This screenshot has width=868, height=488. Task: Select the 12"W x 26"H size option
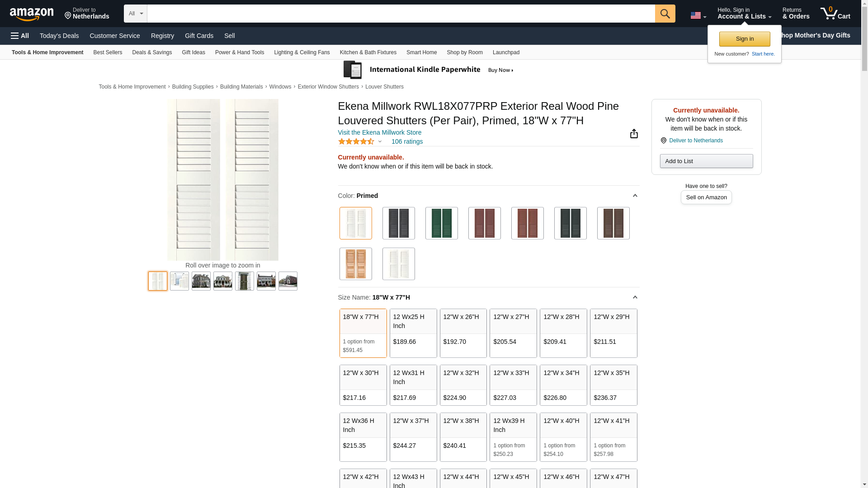pyautogui.click(x=463, y=333)
